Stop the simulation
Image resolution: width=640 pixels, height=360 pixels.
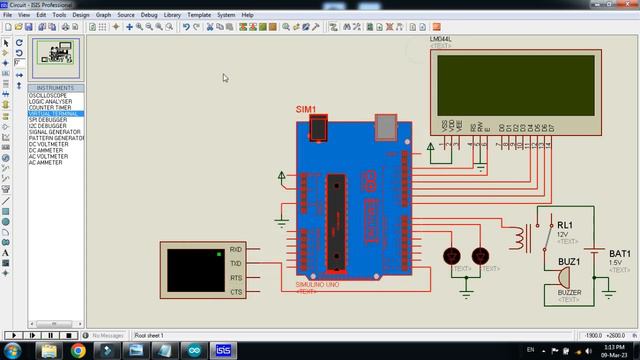(69, 336)
